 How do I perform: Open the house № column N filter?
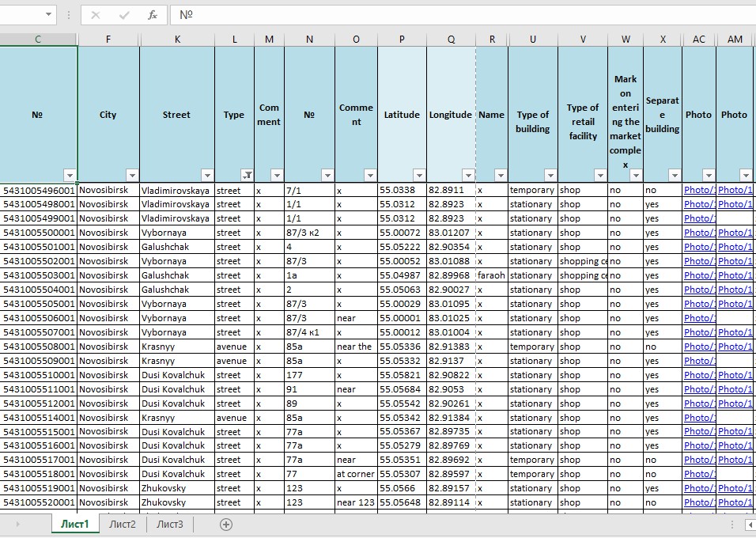pyautogui.click(x=327, y=175)
